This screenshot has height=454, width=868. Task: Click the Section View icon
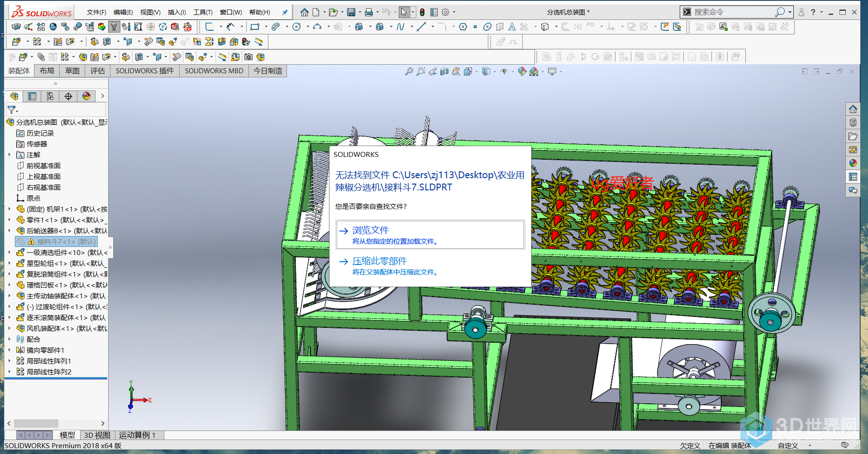click(x=444, y=71)
